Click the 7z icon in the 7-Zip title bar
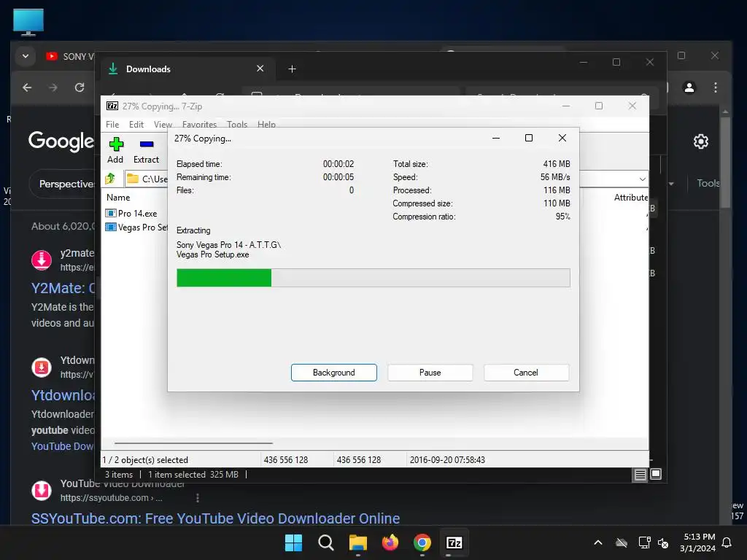Image resolution: width=747 pixels, height=560 pixels. [112, 106]
